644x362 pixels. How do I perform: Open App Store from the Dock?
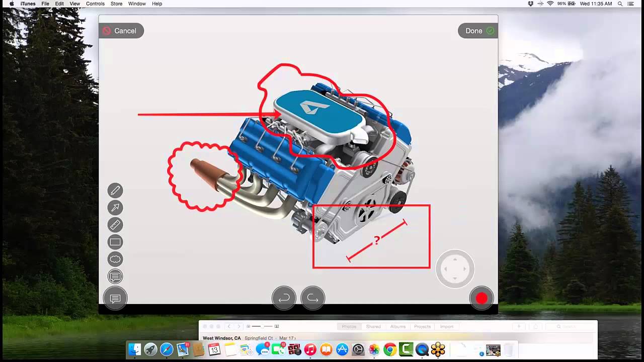tap(342, 349)
